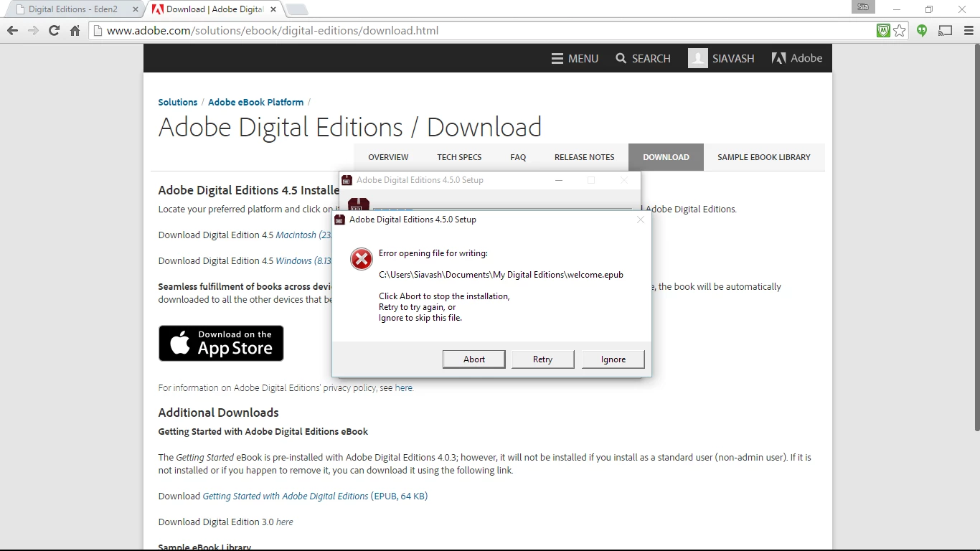
Task: Select the DOWNLOAD tab
Action: 666,157
